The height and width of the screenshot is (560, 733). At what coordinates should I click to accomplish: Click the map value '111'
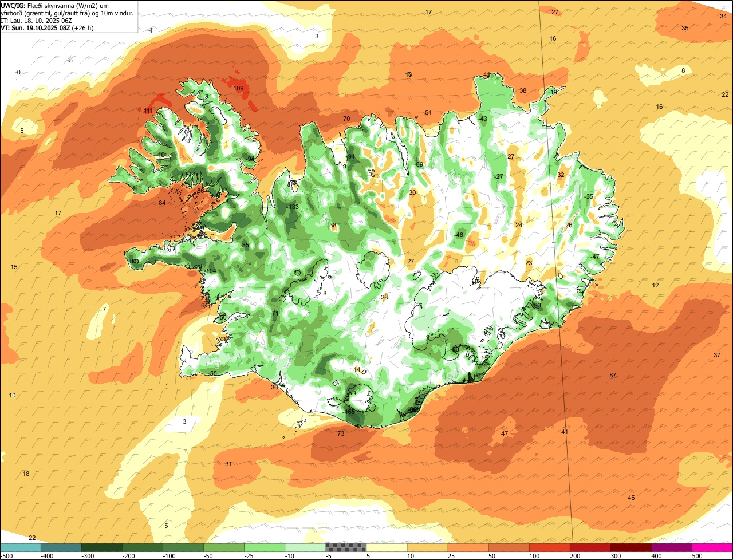click(148, 111)
